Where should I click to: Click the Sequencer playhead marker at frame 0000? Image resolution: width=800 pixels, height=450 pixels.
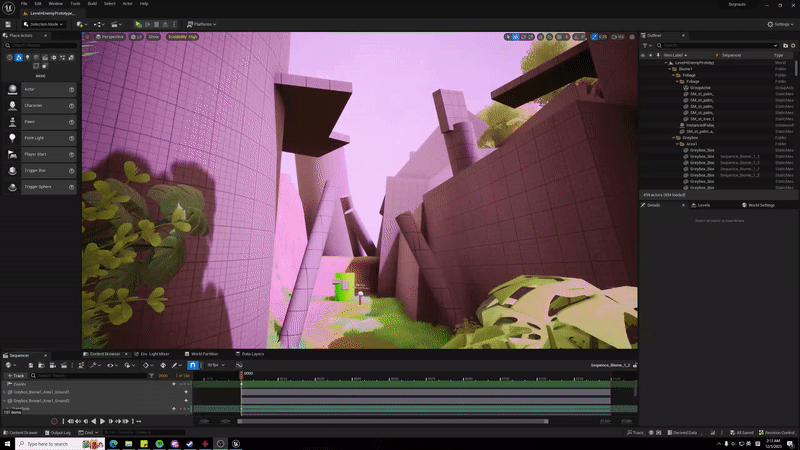[x=241, y=374]
